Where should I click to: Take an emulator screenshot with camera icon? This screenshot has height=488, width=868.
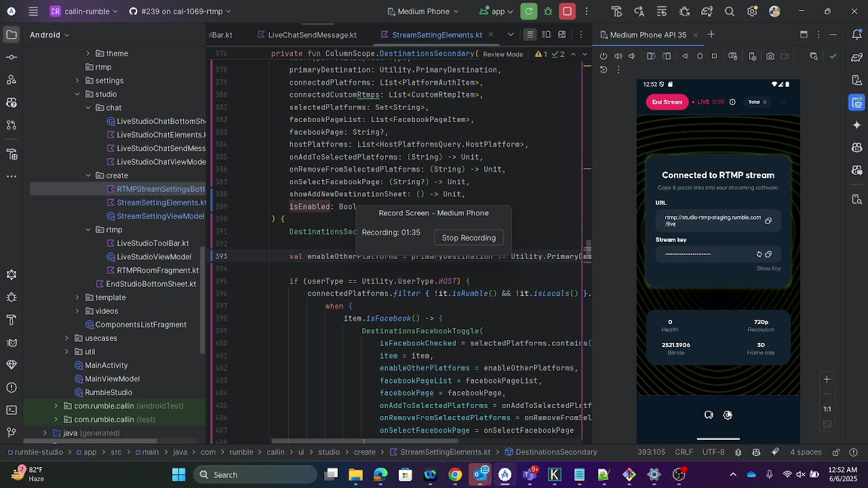(770, 56)
